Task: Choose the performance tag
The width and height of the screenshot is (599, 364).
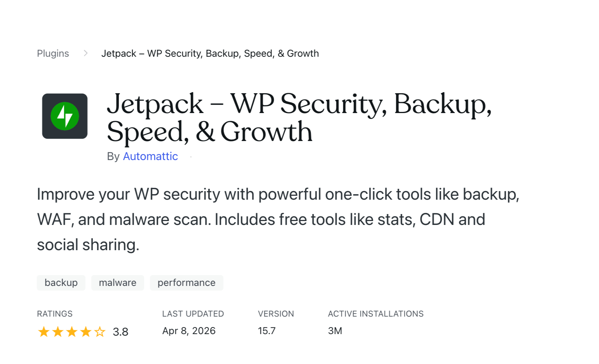Action: 186,282
